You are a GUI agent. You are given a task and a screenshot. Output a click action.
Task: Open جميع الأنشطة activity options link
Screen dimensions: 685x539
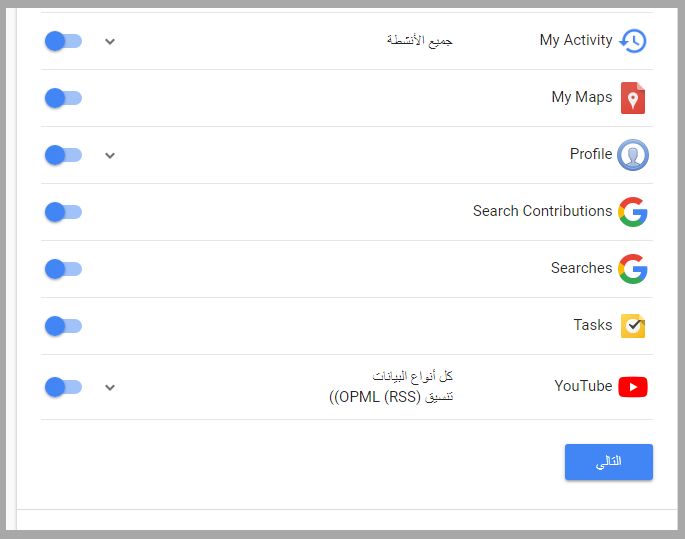point(420,41)
